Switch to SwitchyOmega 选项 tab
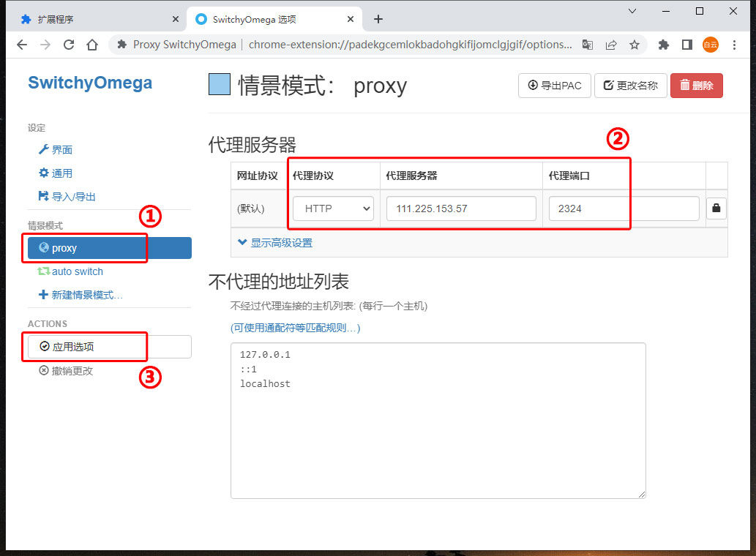 [274, 19]
